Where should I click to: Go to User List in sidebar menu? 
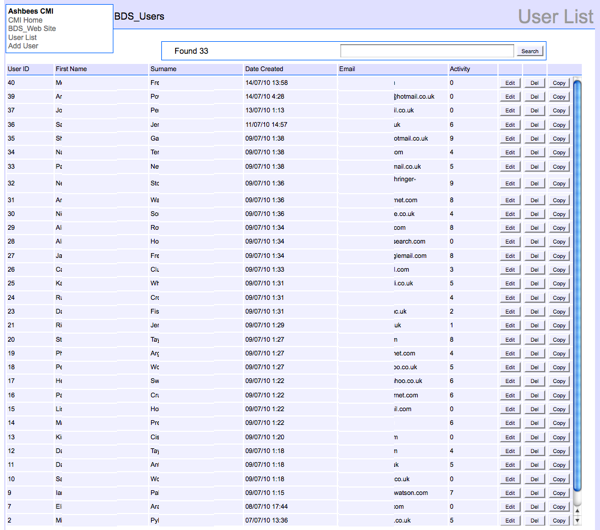point(23,37)
